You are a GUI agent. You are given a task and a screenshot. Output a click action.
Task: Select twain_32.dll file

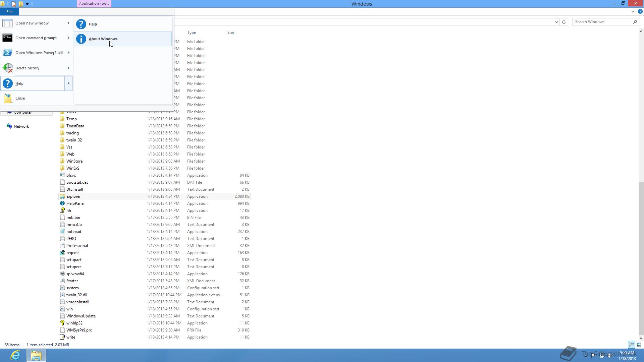[76, 295]
